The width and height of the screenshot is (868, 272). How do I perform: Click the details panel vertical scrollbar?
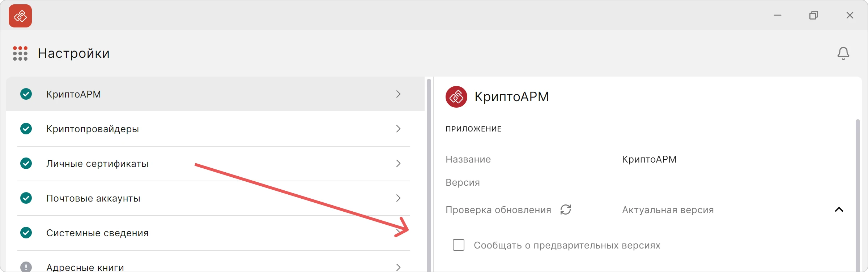[858, 195]
